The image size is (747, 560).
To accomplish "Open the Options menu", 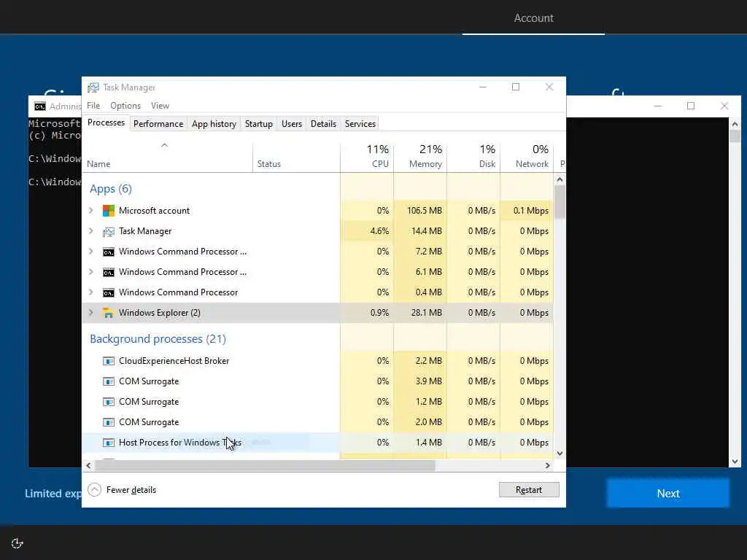I will point(125,106).
